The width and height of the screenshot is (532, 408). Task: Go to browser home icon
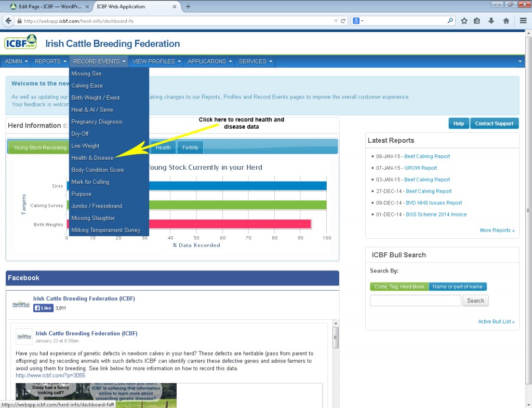tap(506, 21)
